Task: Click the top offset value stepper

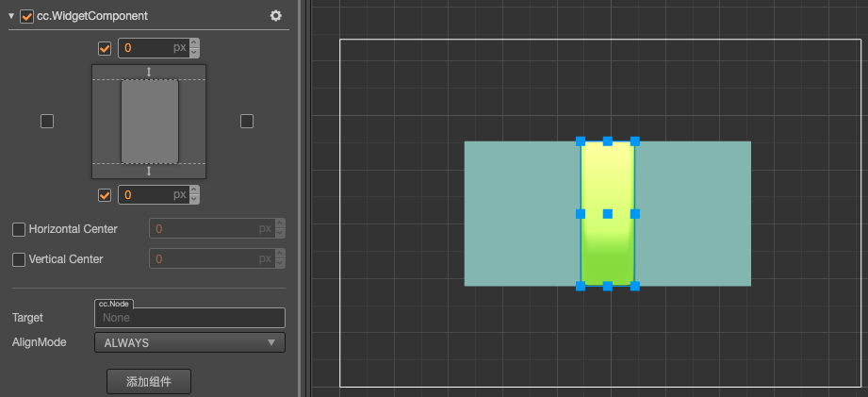Action: pyautogui.click(x=194, y=47)
